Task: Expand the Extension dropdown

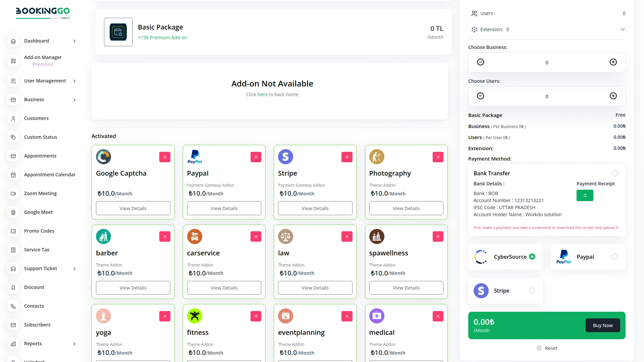Action: point(623,29)
